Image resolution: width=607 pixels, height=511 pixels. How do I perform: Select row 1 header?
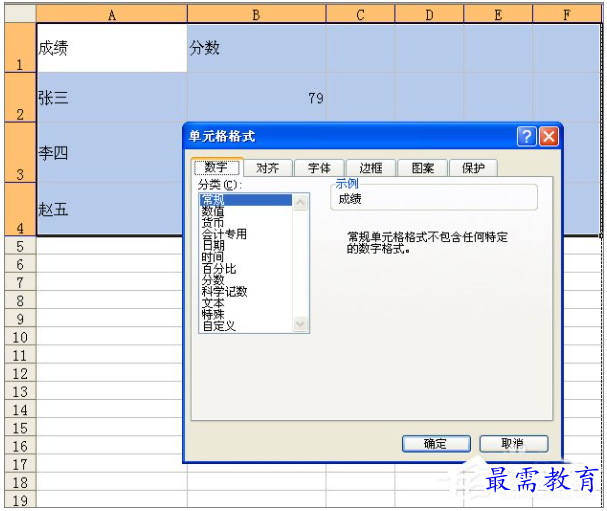click(20, 48)
